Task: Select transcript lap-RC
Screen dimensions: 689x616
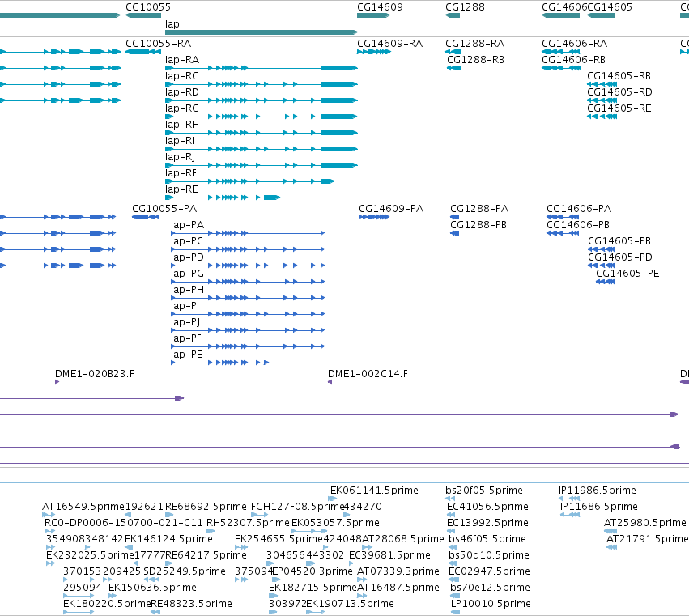Action: (181, 76)
